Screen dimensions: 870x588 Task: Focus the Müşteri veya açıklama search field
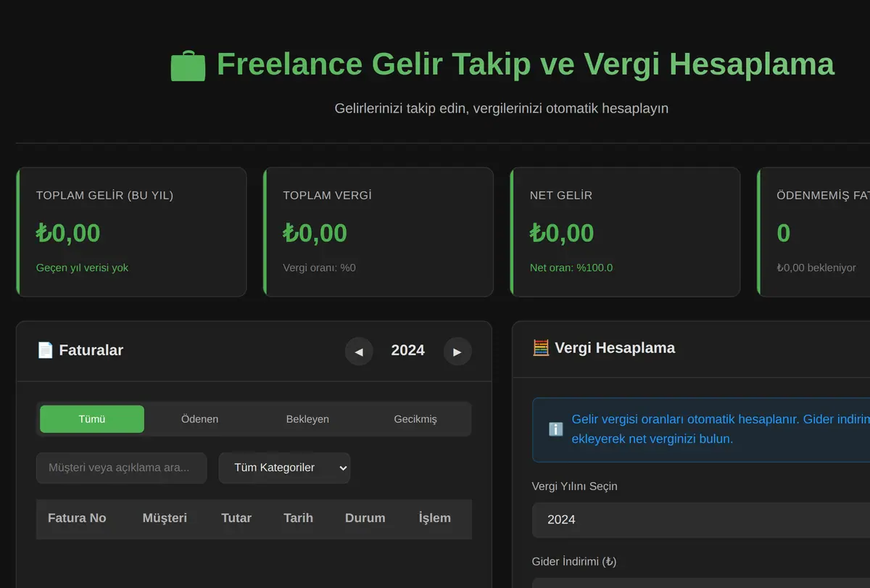pos(122,468)
